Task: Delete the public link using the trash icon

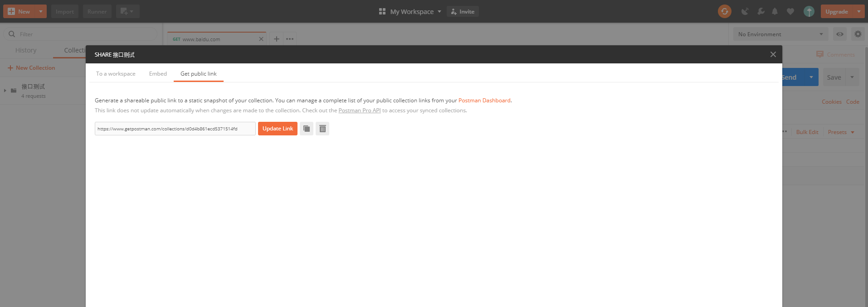Action: [x=322, y=129]
